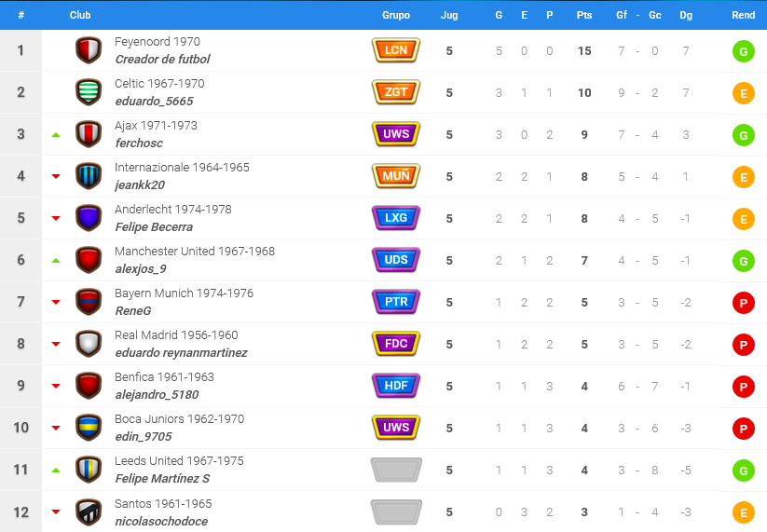Click the purple Anderlecht 1974-1978 shield
Image resolution: width=767 pixels, height=532 pixels.
(x=89, y=218)
